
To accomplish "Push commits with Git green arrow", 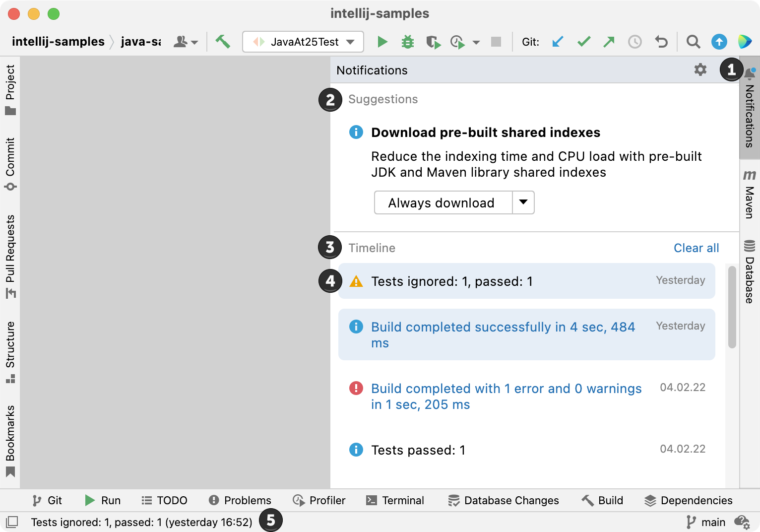I will 609,42.
